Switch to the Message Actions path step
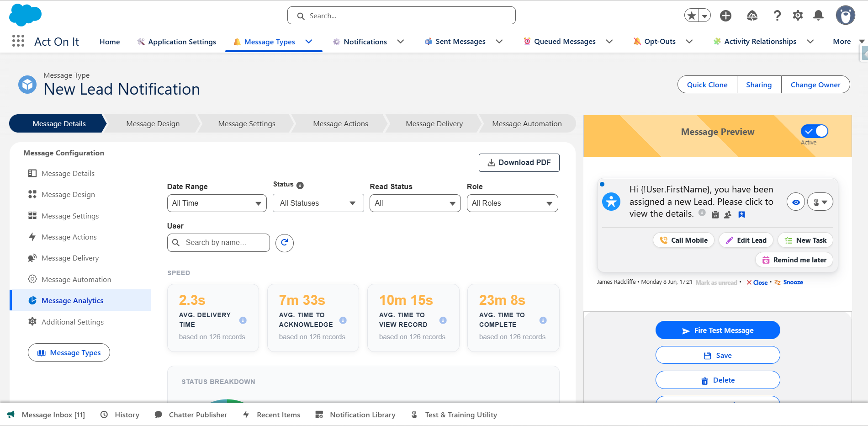 click(340, 123)
